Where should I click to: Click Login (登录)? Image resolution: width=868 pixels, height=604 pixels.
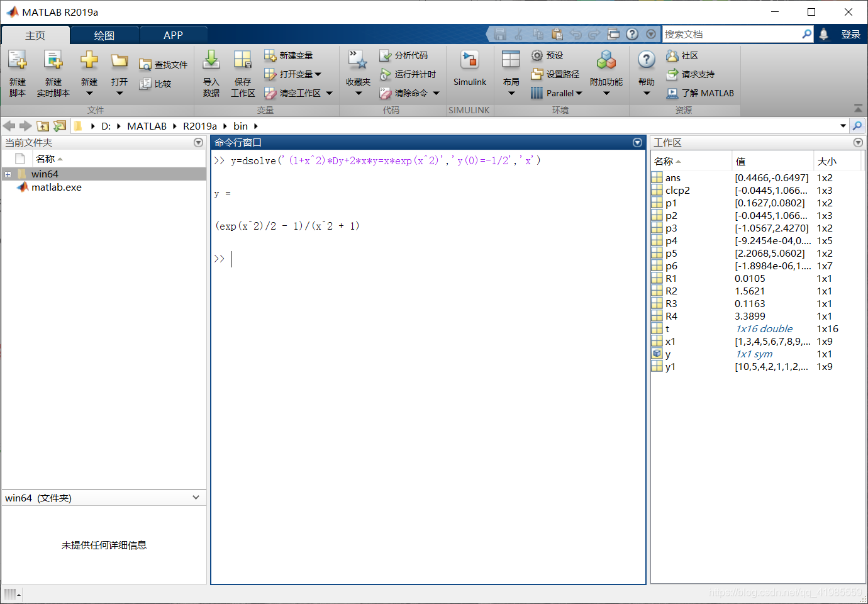[x=851, y=35]
